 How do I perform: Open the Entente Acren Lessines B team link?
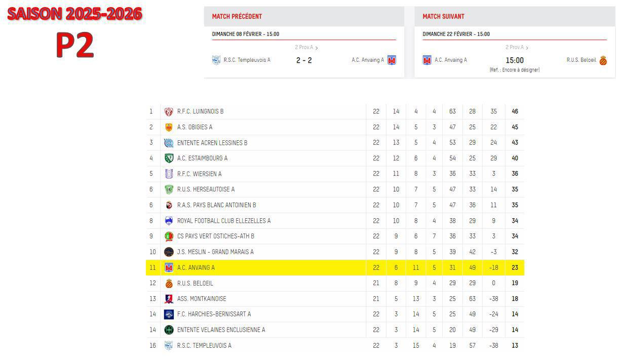(x=212, y=143)
